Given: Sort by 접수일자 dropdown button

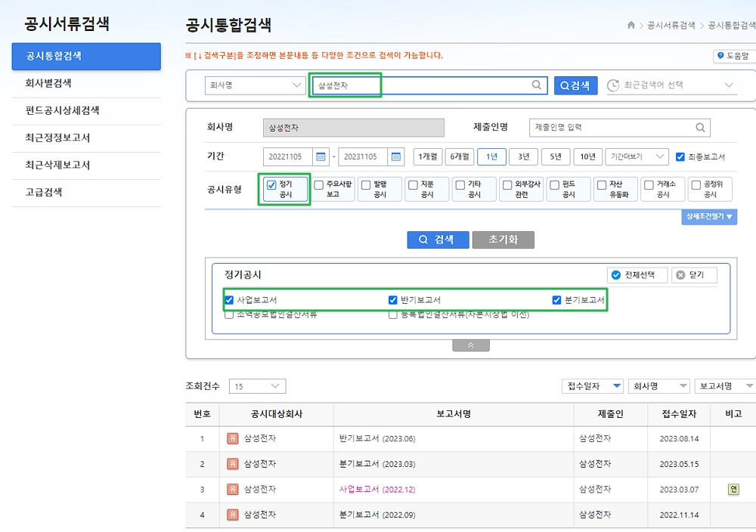Looking at the screenshot, I should [x=593, y=386].
